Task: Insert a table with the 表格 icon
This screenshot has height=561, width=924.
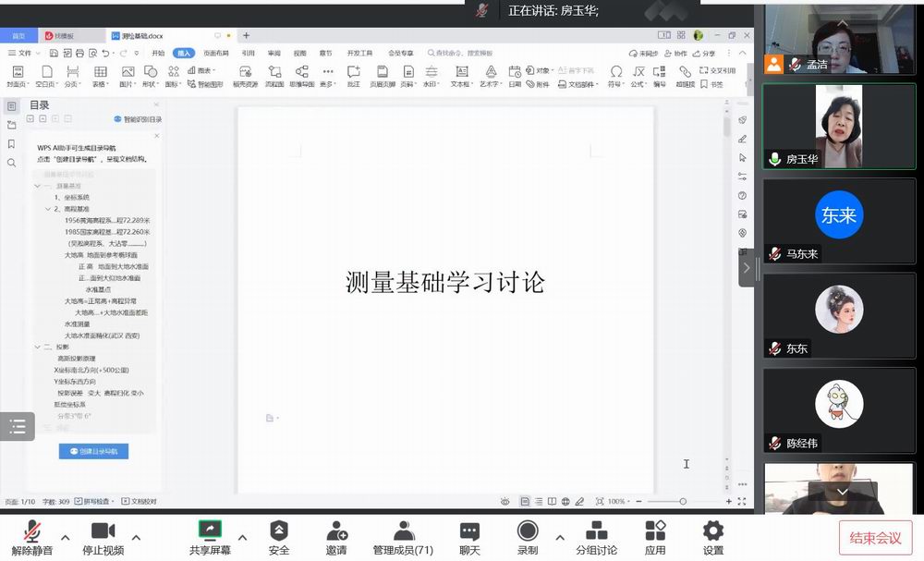Action: pos(100,72)
